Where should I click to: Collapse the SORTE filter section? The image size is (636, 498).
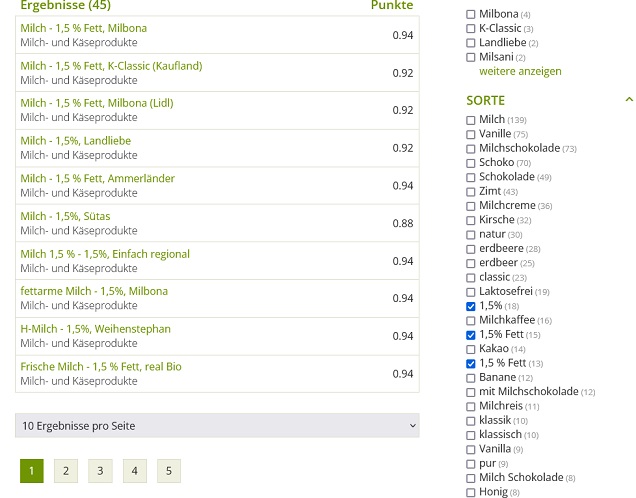click(629, 100)
